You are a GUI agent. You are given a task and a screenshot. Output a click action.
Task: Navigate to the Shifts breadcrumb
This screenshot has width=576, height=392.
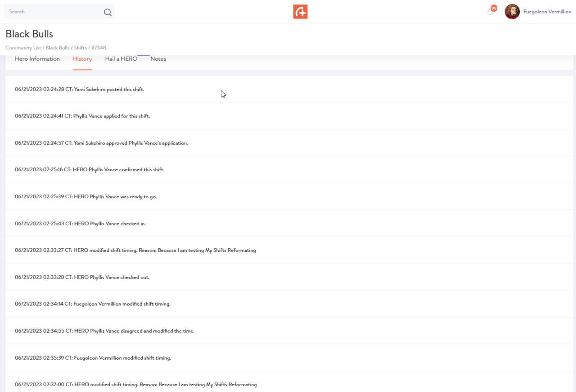[x=80, y=48]
